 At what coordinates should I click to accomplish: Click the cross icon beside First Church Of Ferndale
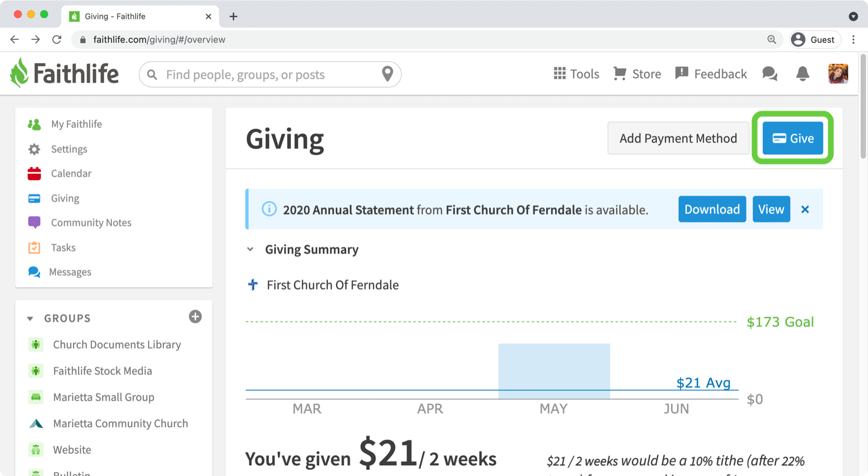(x=253, y=285)
